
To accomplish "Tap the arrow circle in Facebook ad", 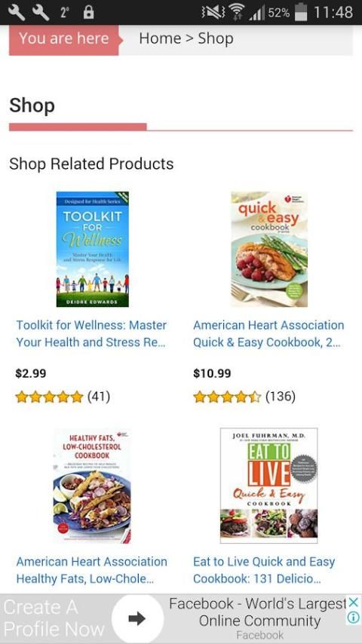I will click(x=137, y=618).
